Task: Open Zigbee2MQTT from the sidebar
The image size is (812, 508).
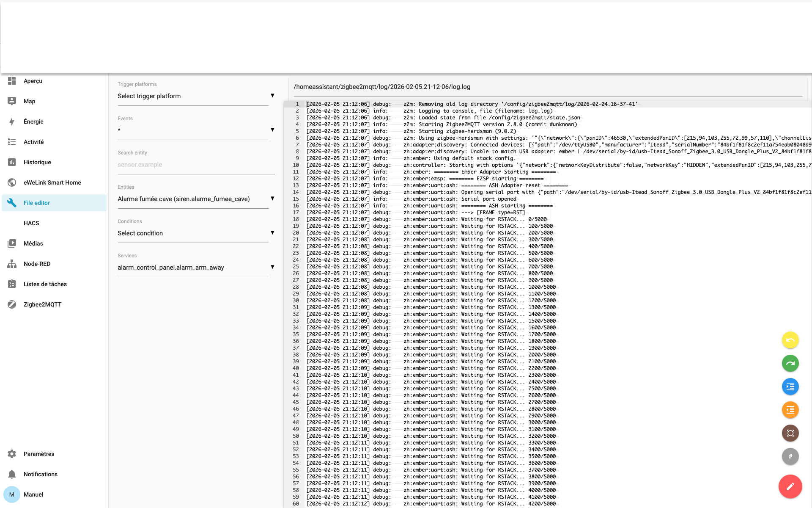Action: (42, 304)
